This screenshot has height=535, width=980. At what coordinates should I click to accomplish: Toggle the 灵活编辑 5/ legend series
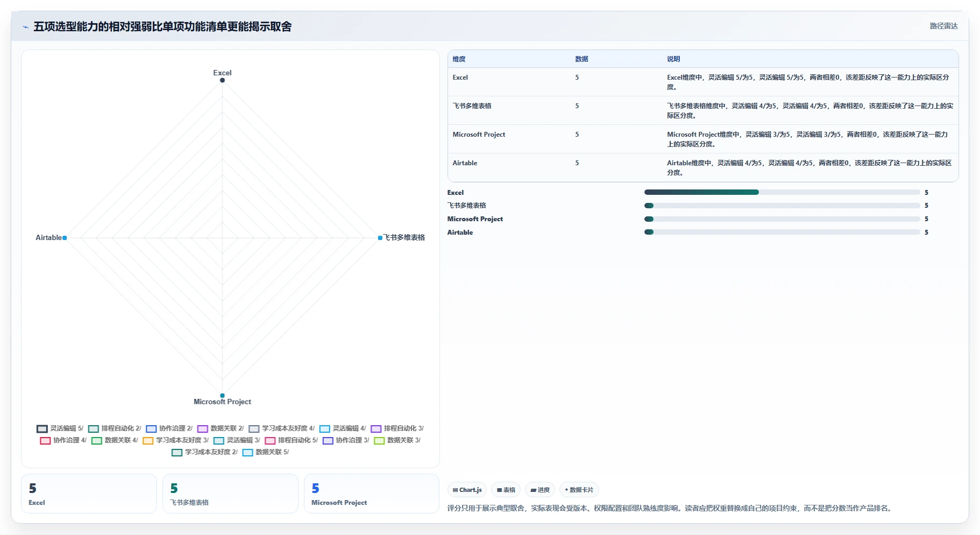tap(60, 428)
